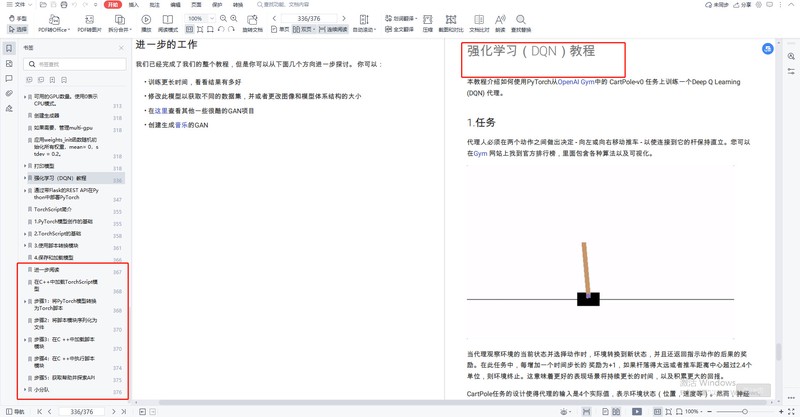Click the print icon in title bar
The image size is (800, 417).
click(x=64, y=5)
